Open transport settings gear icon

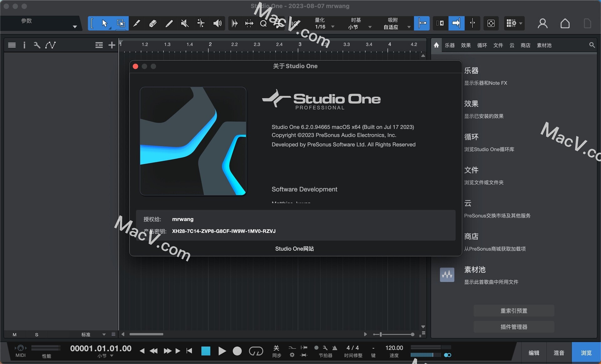[x=292, y=355]
